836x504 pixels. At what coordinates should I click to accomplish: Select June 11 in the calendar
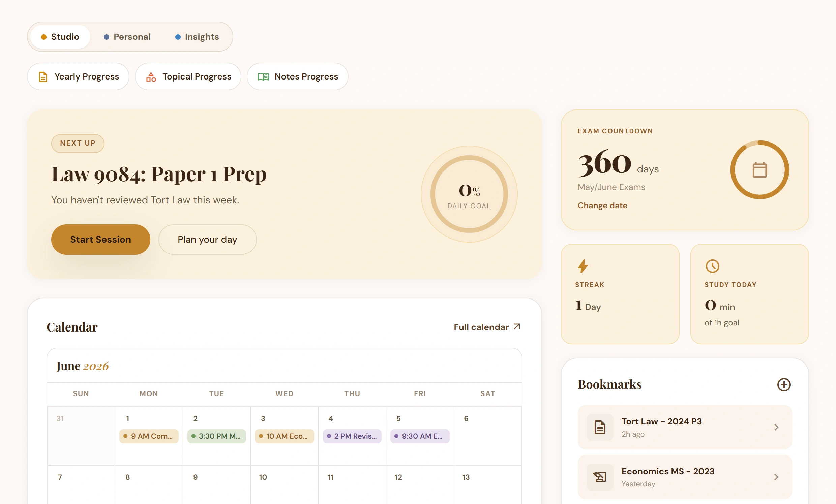(x=352, y=485)
